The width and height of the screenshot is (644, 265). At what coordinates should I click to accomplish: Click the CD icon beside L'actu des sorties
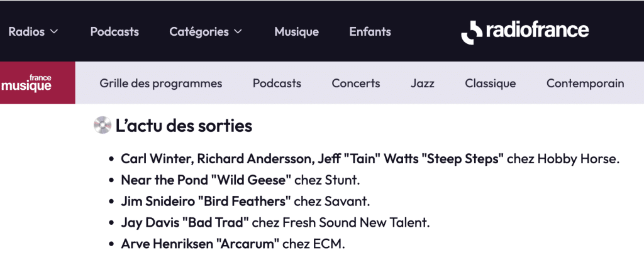click(102, 126)
